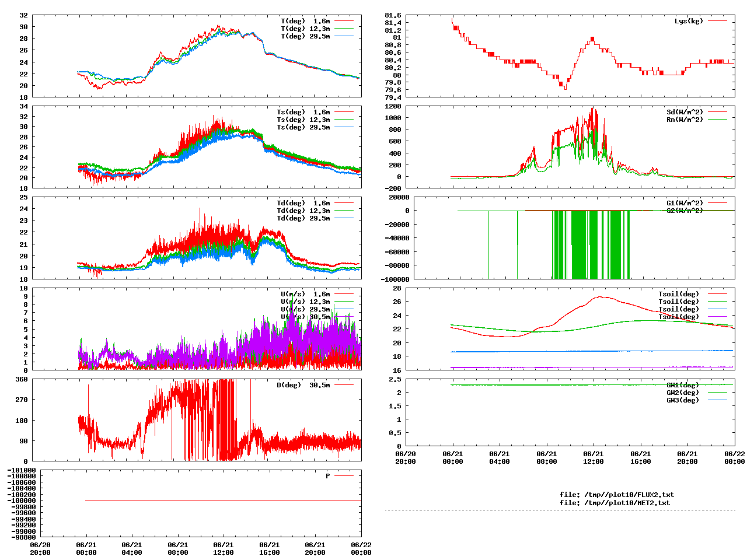Pick the 'Td(deg) 12.3m' legend label
Image resolution: width=747 pixels, height=560 pixels.
tap(303, 211)
